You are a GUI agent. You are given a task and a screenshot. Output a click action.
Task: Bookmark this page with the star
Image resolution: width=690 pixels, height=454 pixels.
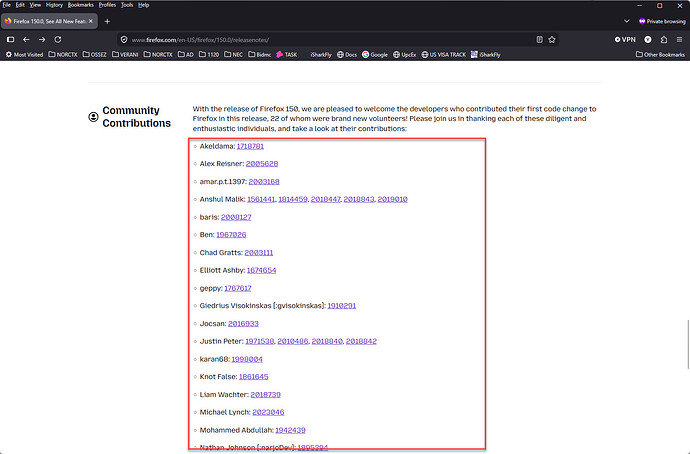[x=552, y=40]
